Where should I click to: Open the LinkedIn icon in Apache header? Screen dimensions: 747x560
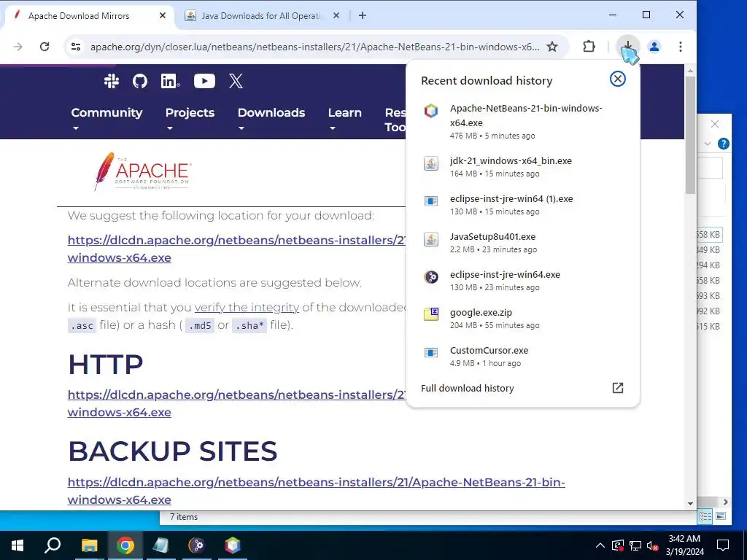170,81
